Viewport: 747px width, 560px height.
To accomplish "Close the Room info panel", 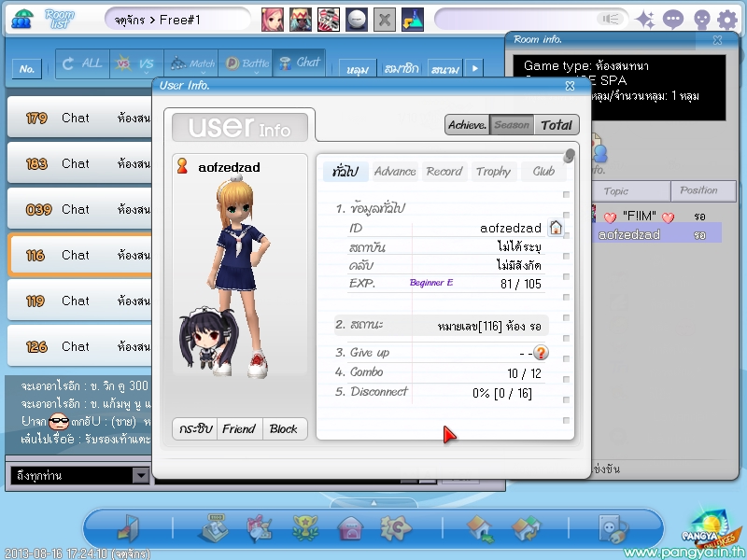I will [717, 40].
